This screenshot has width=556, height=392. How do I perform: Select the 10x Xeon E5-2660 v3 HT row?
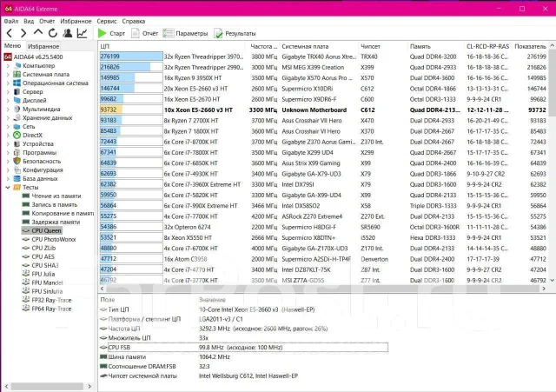[323, 110]
